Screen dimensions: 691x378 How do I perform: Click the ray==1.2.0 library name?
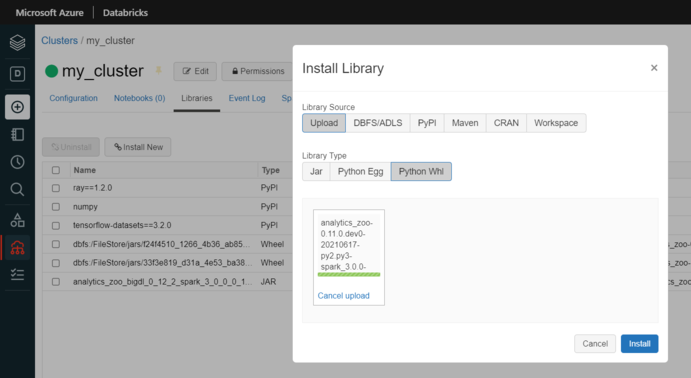click(93, 188)
